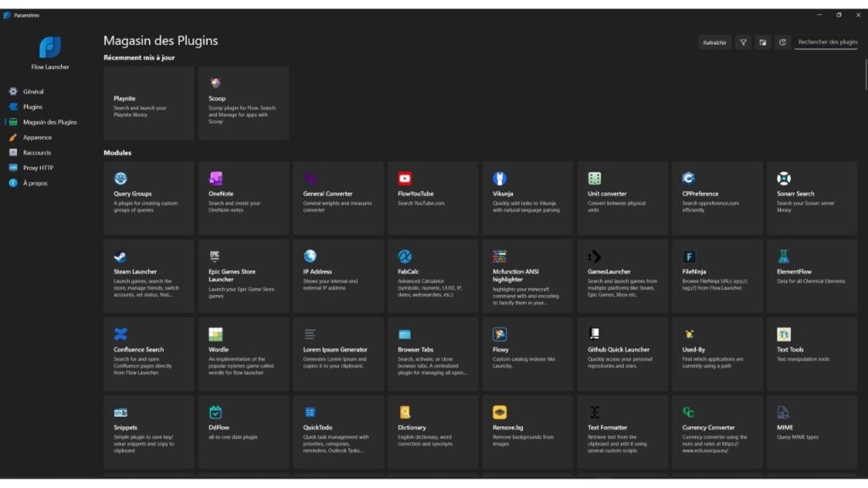Click the FabCalc plugin icon
Screen dimensions: 868x488
tap(404, 256)
